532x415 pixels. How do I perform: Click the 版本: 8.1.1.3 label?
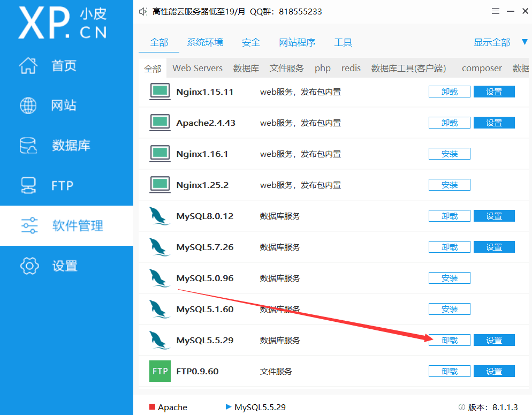493,407
